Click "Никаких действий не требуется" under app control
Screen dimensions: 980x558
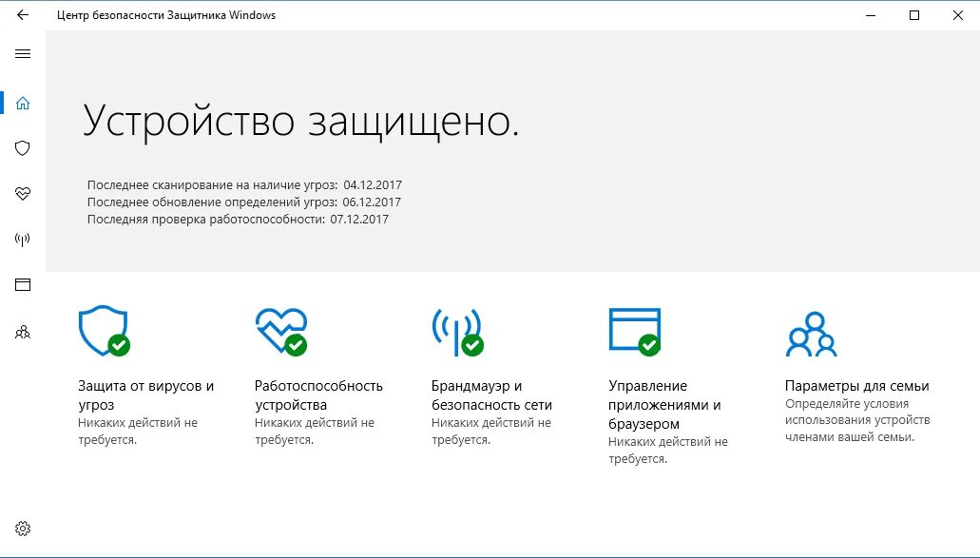coord(668,450)
